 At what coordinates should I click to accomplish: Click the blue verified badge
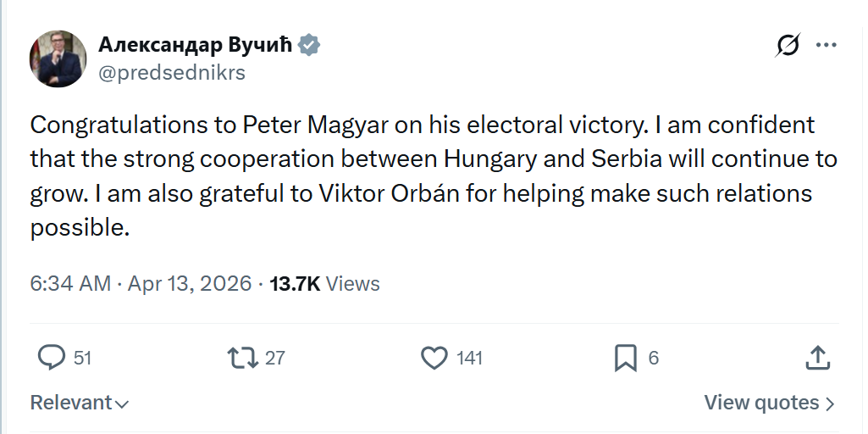click(309, 45)
